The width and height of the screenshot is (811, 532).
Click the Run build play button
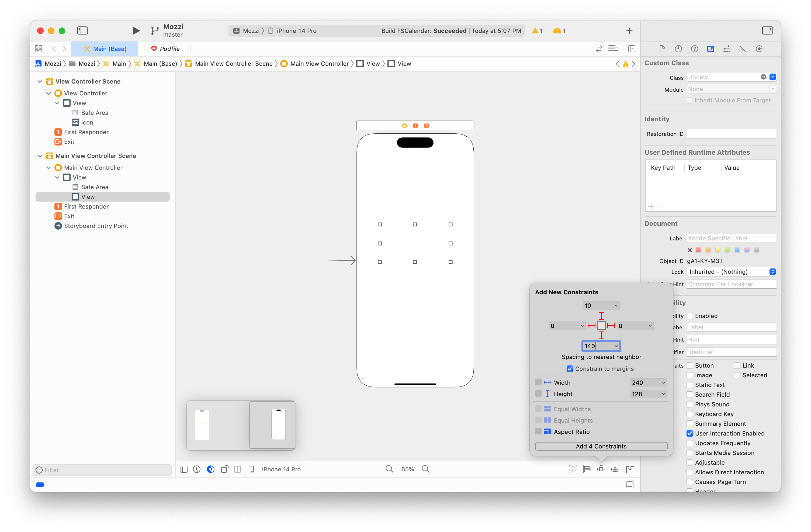(136, 31)
